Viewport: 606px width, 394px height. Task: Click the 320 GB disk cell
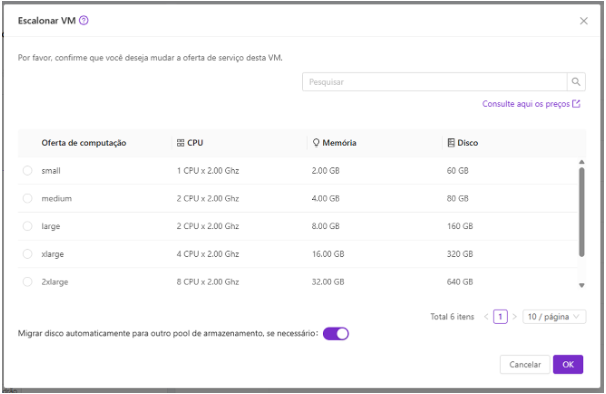460,254
